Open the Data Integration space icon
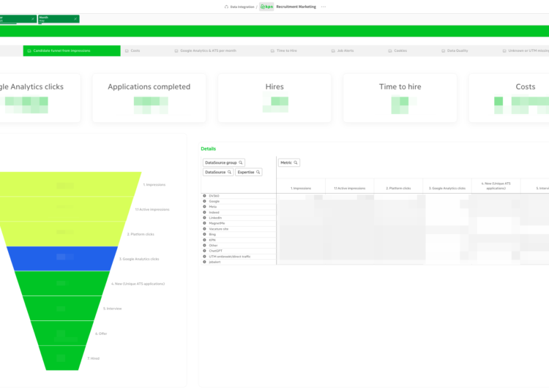 [226, 7]
